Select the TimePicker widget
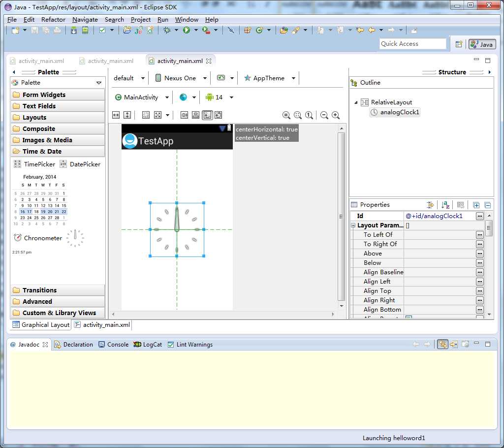504x448 pixels. click(34, 164)
